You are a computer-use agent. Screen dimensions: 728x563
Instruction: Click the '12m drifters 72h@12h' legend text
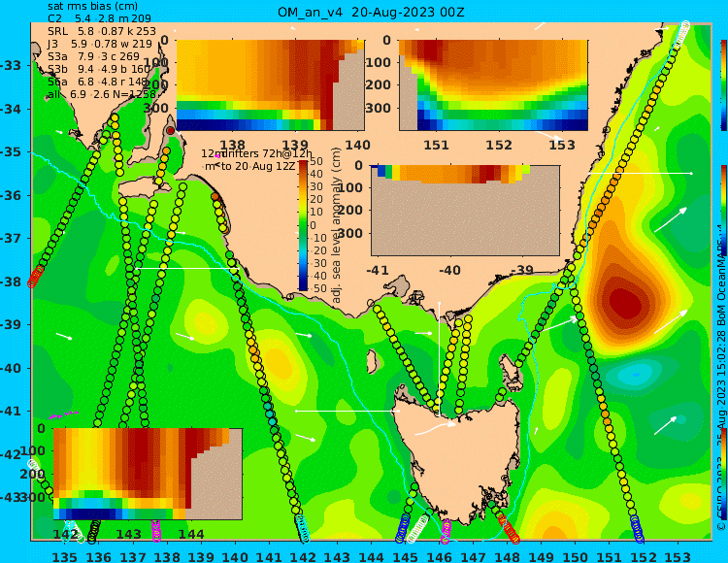click(257, 153)
